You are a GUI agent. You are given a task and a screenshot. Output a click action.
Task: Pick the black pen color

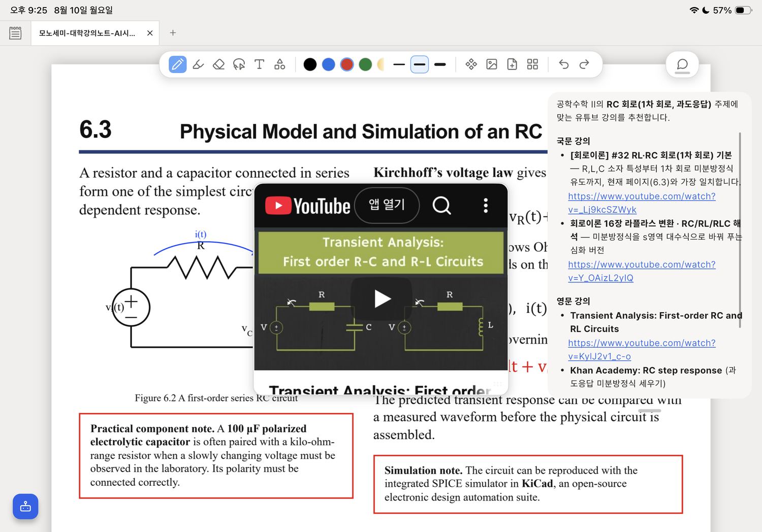pyautogui.click(x=310, y=64)
